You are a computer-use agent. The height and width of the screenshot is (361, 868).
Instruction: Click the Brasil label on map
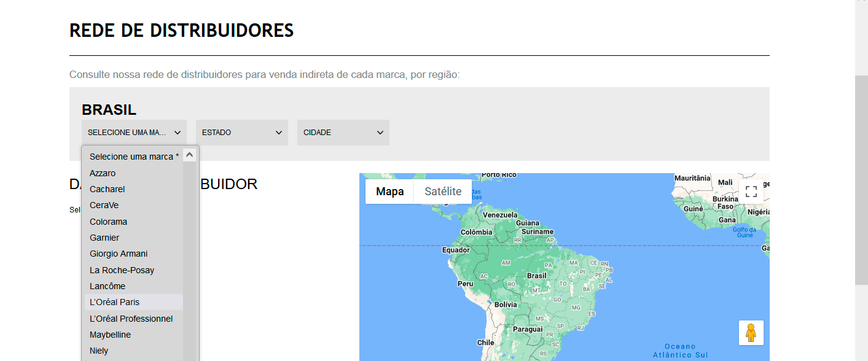click(x=537, y=276)
